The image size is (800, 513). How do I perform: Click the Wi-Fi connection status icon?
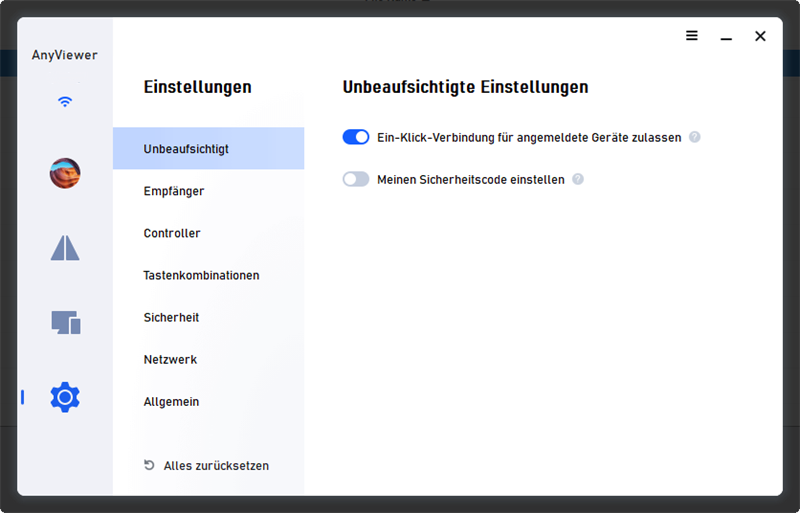click(x=65, y=102)
